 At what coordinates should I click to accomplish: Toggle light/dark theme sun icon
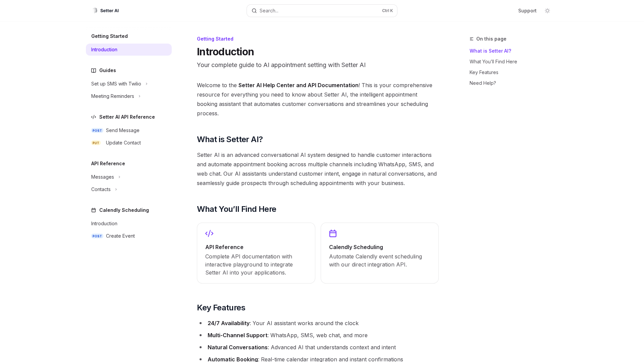547,11
